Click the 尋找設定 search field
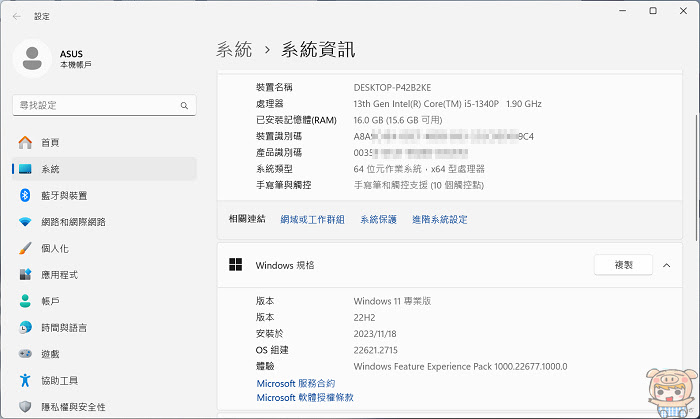This screenshot has height=419, width=700. [104, 105]
